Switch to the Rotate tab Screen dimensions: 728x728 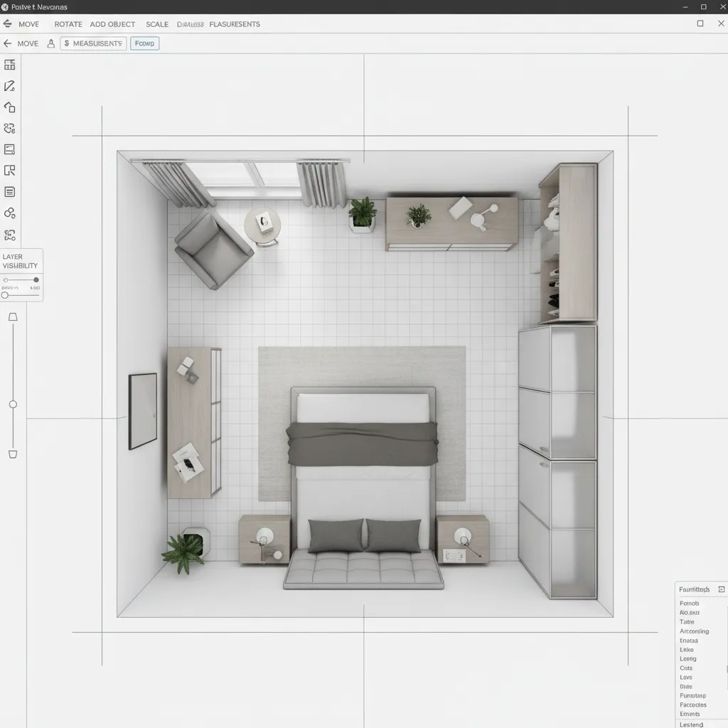68,23
